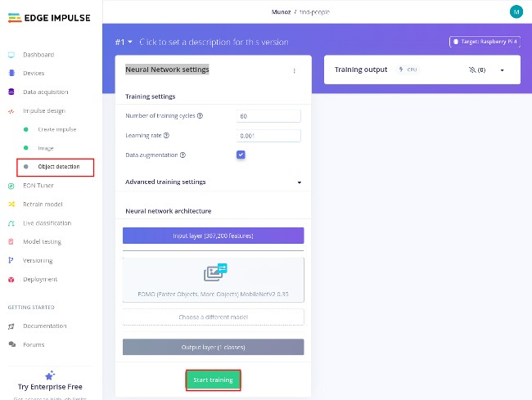Select Object detection in the sidebar
The height and width of the screenshot is (400, 532).
click(x=59, y=167)
